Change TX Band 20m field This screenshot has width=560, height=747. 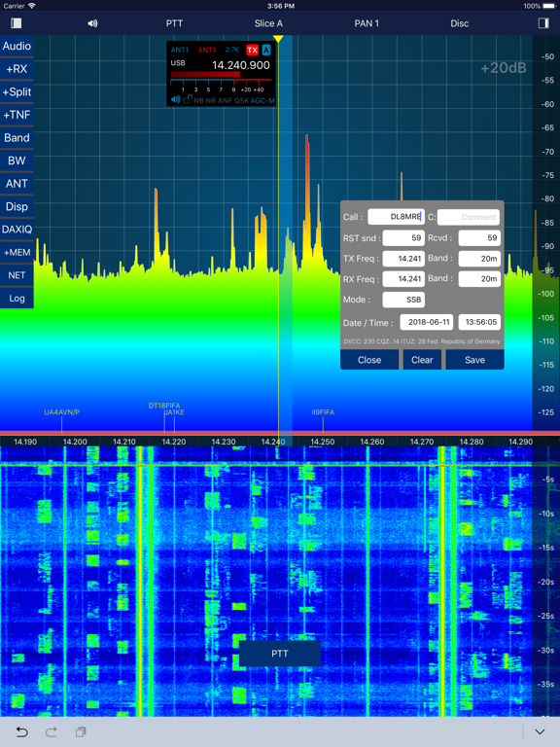[479, 259]
